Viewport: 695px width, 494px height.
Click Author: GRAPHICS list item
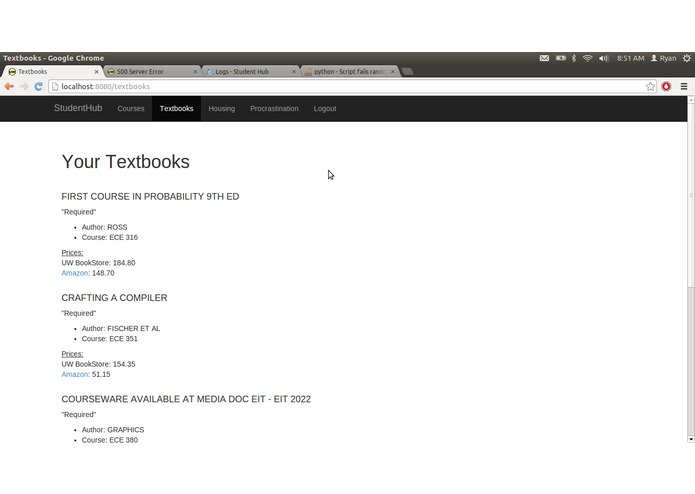113,430
